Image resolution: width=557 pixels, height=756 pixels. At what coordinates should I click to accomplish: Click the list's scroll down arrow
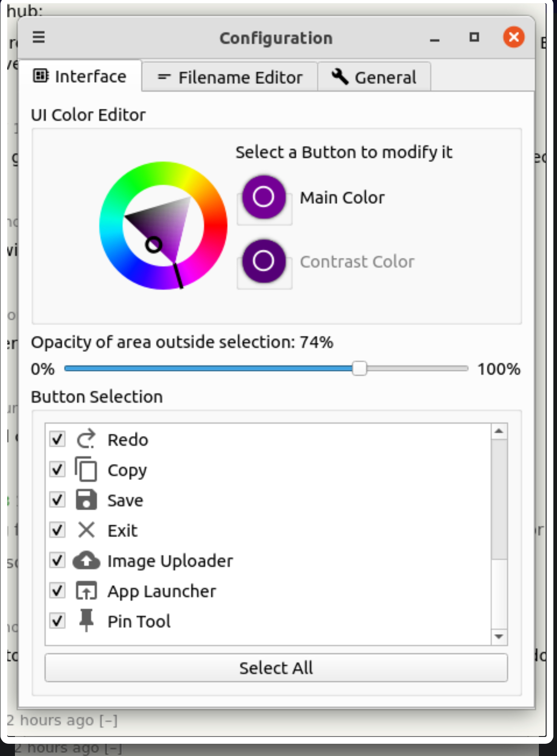click(x=499, y=636)
